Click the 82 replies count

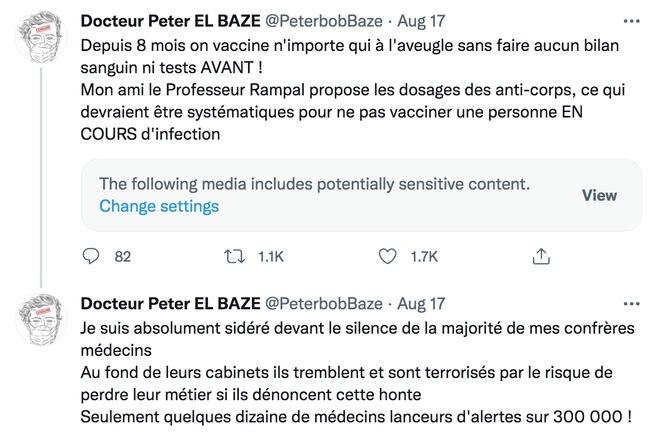(123, 256)
